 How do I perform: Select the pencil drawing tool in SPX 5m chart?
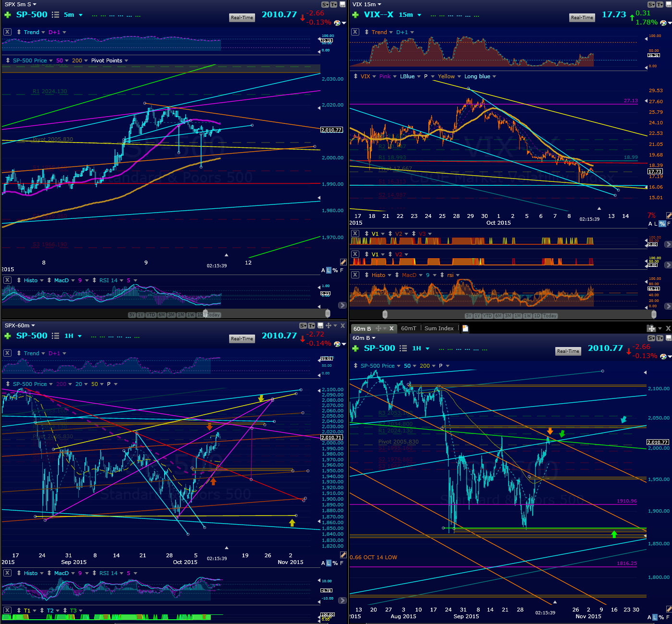(343, 262)
